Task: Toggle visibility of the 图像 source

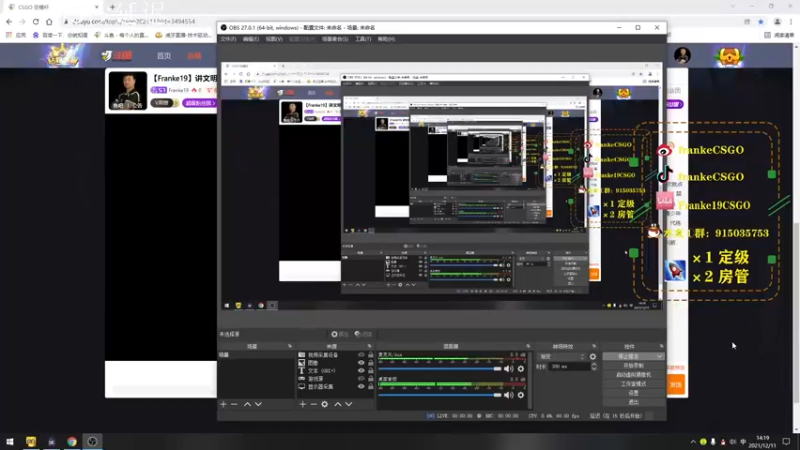Action: [x=361, y=363]
